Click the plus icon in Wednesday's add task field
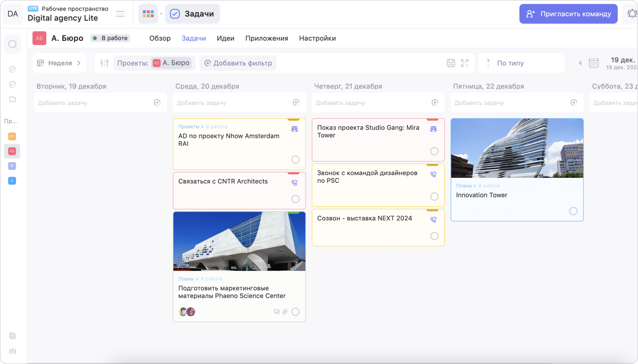The image size is (638, 364). pyautogui.click(x=296, y=103)
